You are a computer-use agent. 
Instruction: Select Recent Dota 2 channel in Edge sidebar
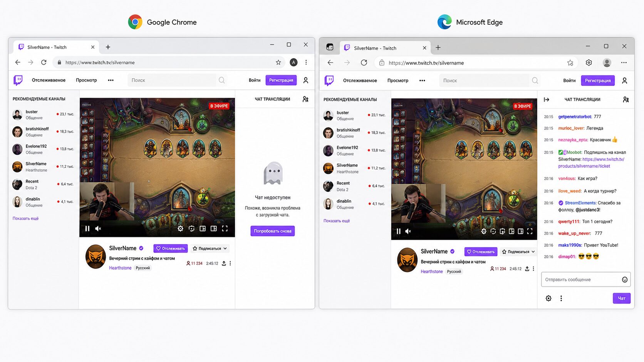point(354,186)
